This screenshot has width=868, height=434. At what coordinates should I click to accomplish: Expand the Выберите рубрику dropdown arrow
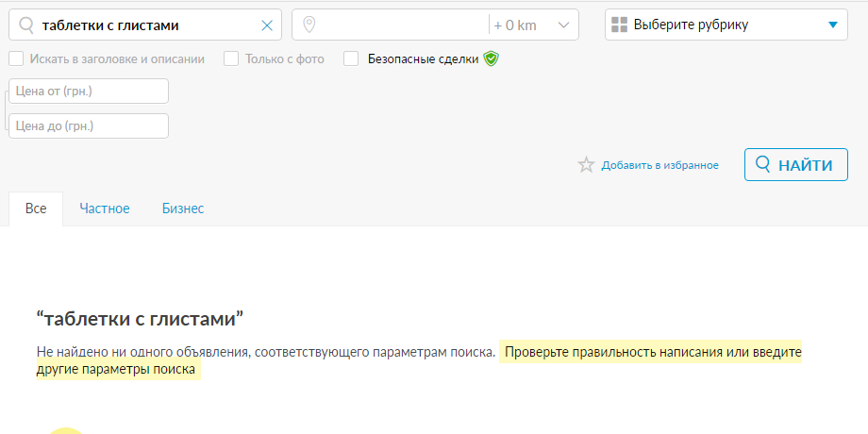coord(831,25)
